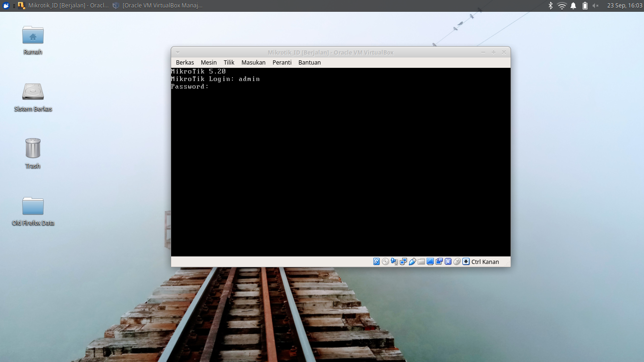Open the Wi-Fi network tray icon
The image size is (644, 362).
[561, 6]
